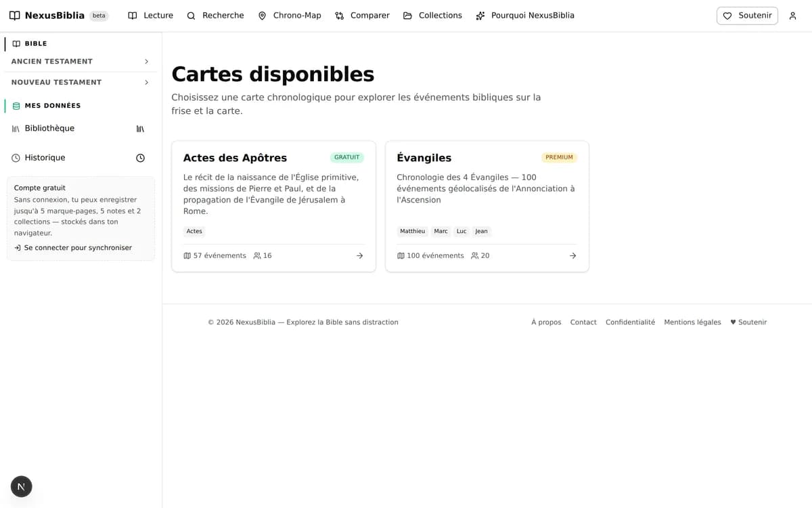
Task: Select Comparer in the navigation bar
Action: point(362,16)
